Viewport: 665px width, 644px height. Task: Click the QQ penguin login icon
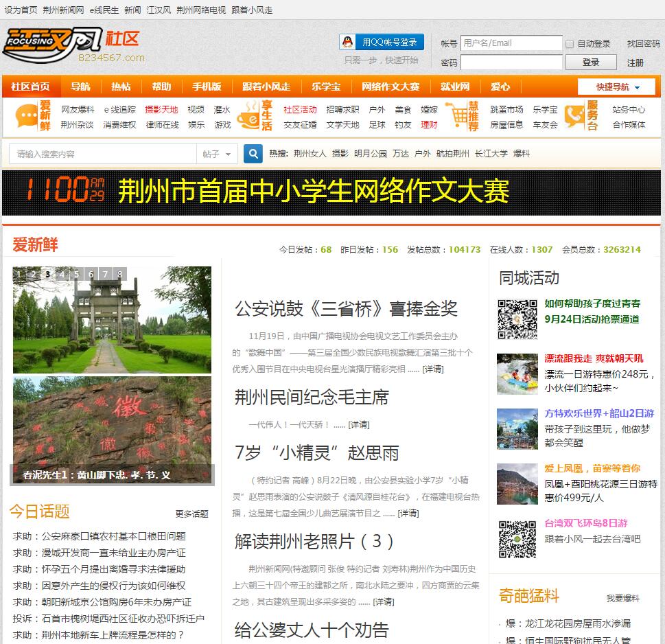[348, 42]
